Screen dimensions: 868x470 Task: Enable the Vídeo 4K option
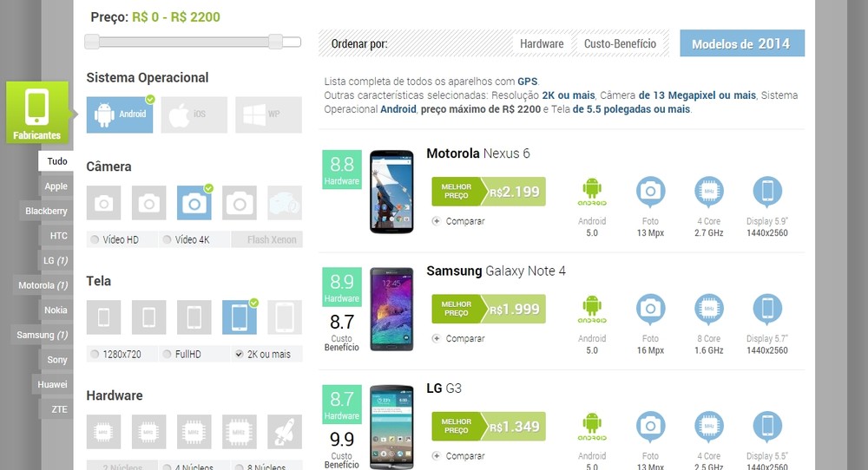click(187, 239)
